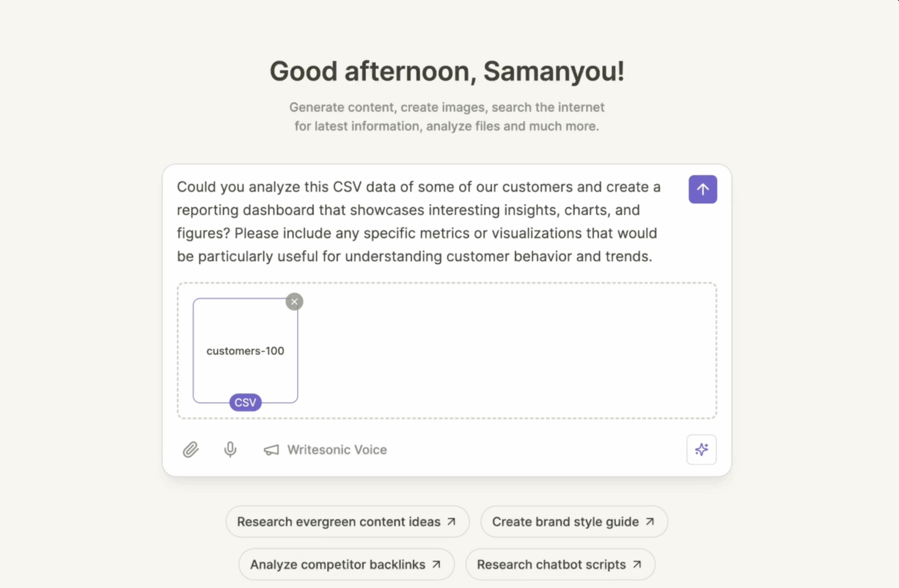The height and width of the screenshot is (588, 899).
Task: Click the megaphone icon beside Writesonic Voice
Action: (271, 450)
